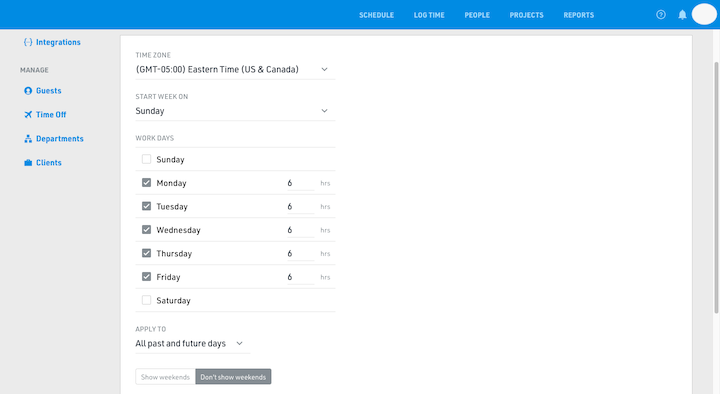
Task: Open the notifications bell icon
Action: (682, 15)
